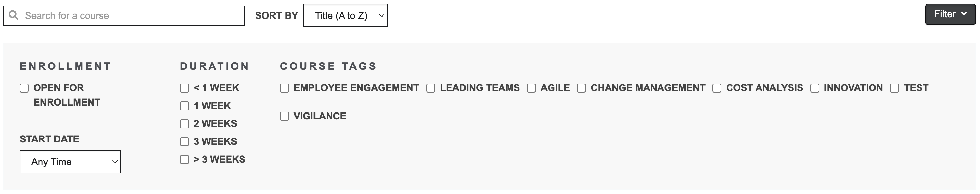The width and height of the screenshot is (980, 194).
Task: Toggle the > 3 Weeks duration checkbox
Action: pos(184,160)
